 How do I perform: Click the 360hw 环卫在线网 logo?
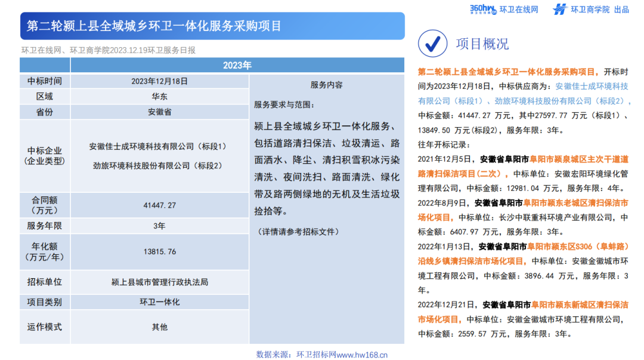pyautogui.click(x=503, y=9)
